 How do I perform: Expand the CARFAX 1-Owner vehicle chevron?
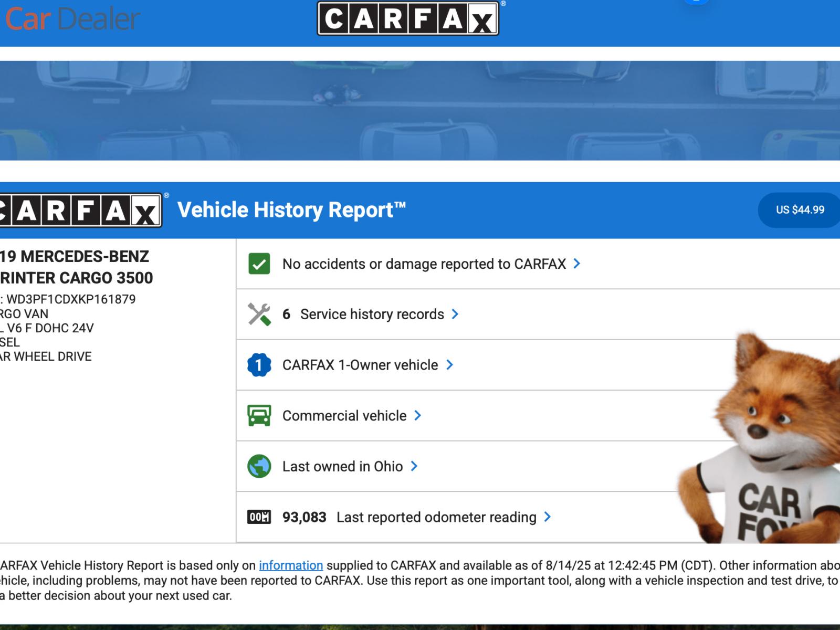(x=449, y=365)
